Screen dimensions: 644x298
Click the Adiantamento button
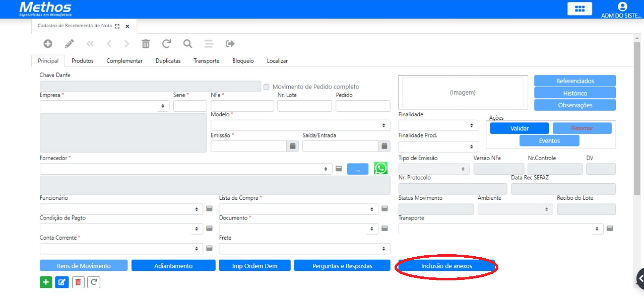coord(173,266)
